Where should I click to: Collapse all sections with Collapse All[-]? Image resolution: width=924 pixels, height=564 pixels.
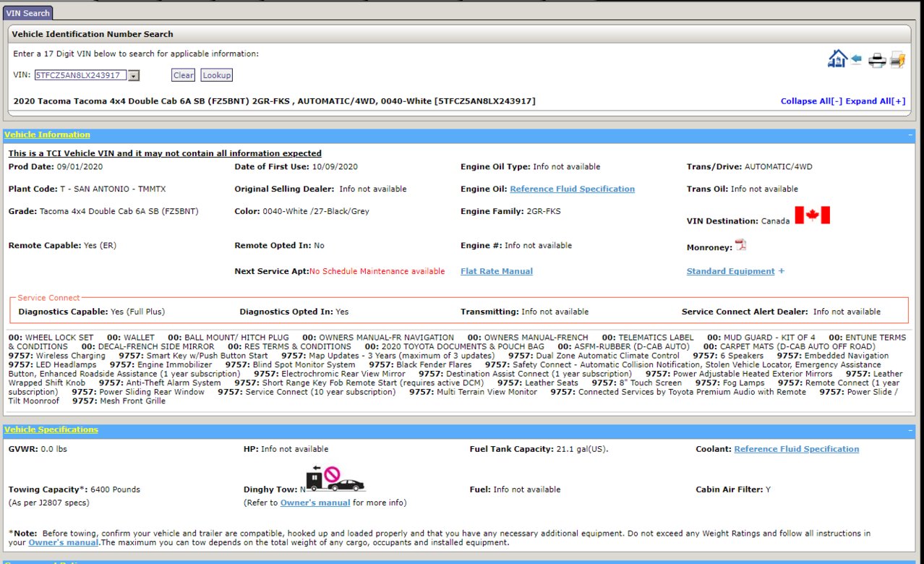tap(811, 101)
